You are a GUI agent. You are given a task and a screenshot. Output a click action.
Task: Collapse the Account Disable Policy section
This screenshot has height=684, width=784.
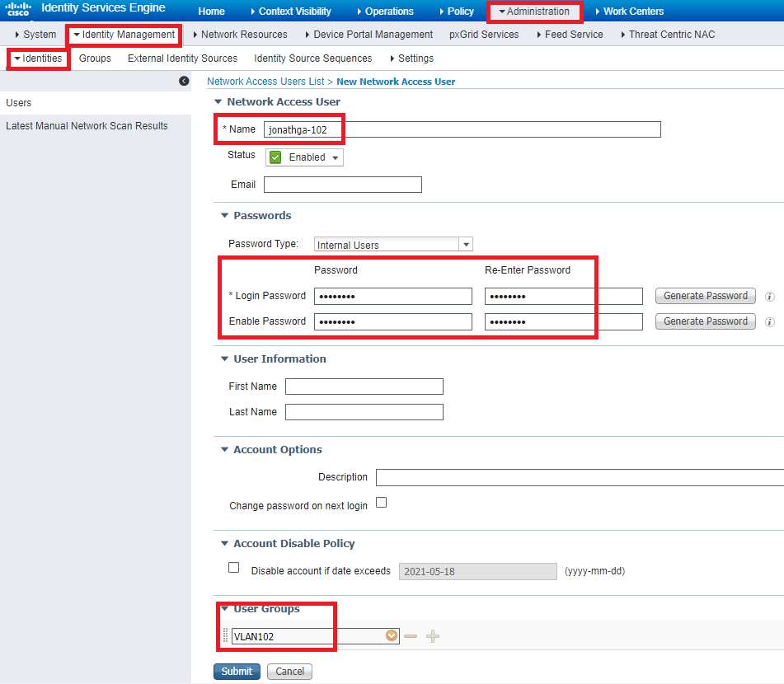224,544
